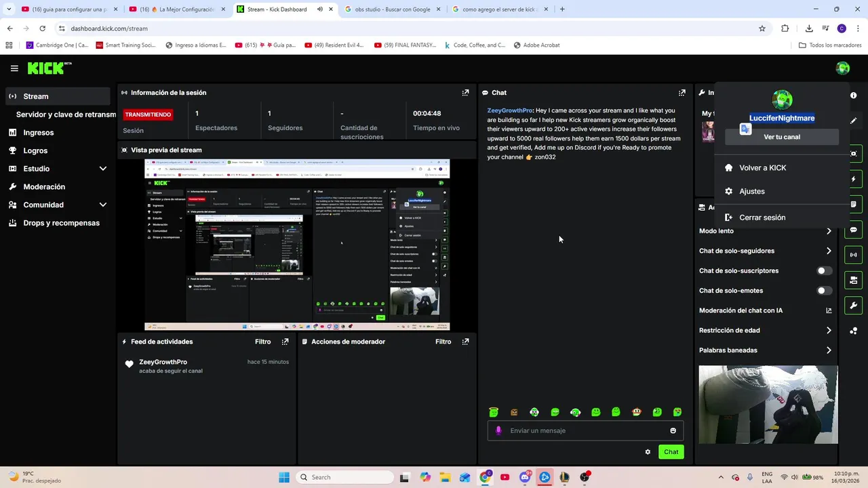Click the broadcast signal icon on right sidebar
The height and width of the screenshot is (488, 868).
click(x=853, y=255)
